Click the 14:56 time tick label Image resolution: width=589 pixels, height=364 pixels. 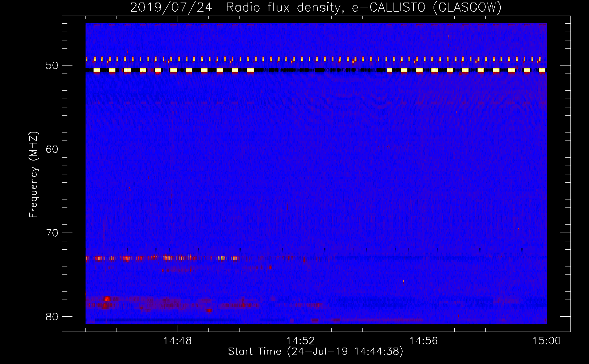click(424, 341)
